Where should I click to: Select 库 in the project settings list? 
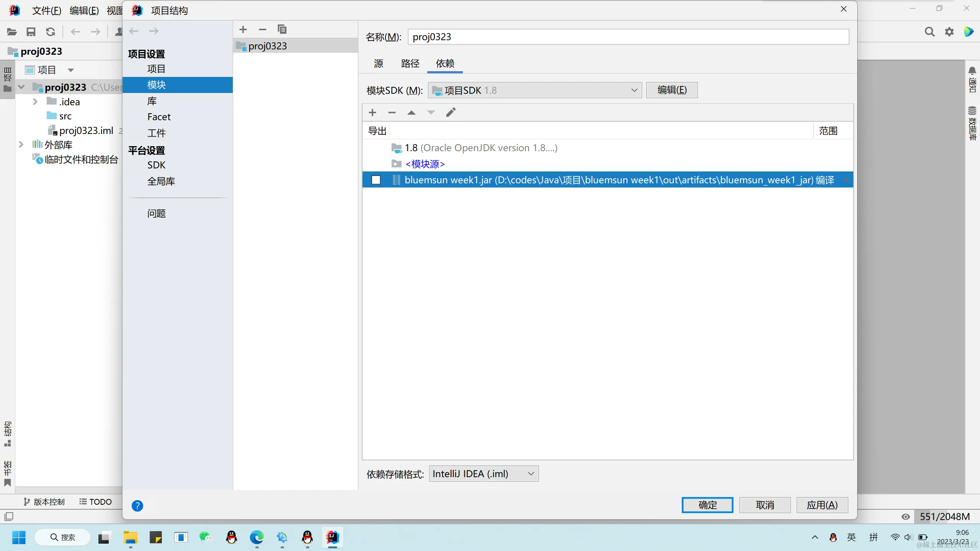point(152,101)
